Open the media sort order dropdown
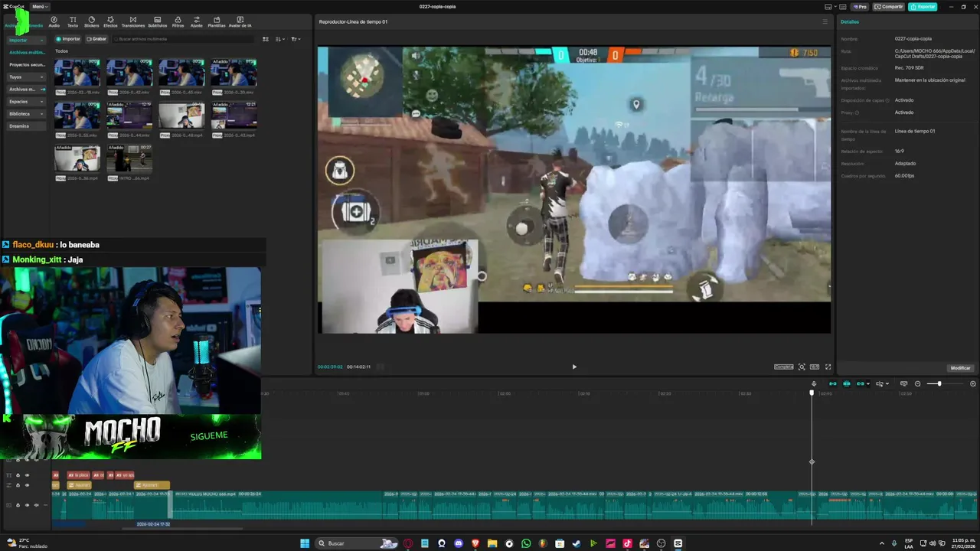Viewport: 980px width, 551px height. (280, 39)
